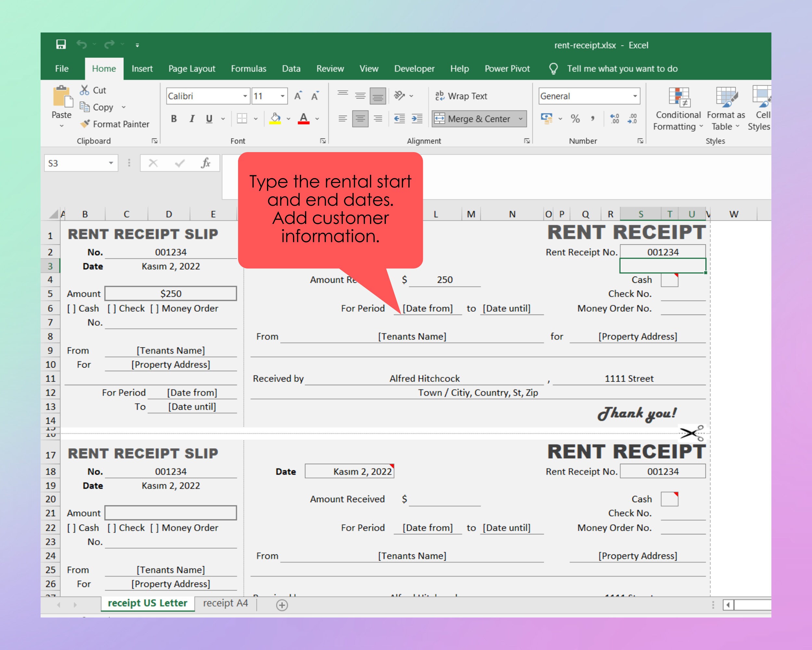This screenshot has width=812, height=650.
Task: Click the Insert Function fx icon
Action: pyautogui.click(x=205, y=163)
